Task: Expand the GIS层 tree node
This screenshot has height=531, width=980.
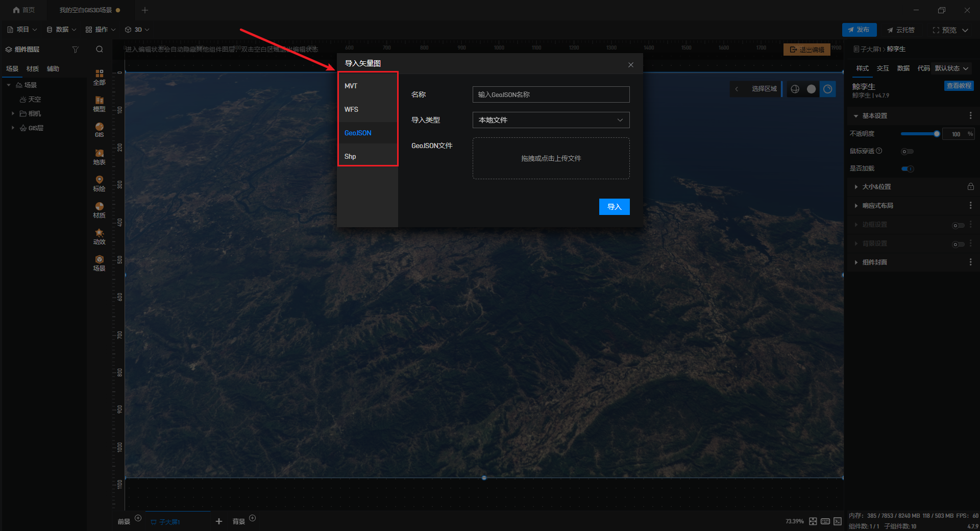Action: click(13, 128)
